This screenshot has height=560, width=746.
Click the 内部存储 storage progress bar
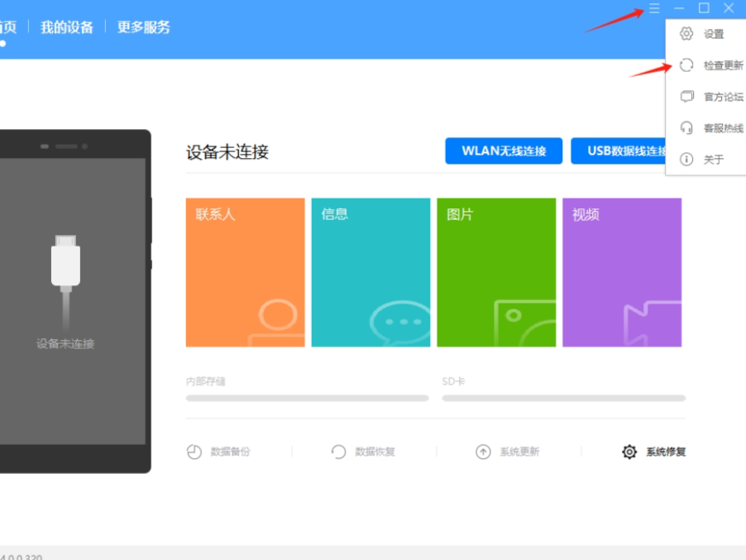click(307, 398)
